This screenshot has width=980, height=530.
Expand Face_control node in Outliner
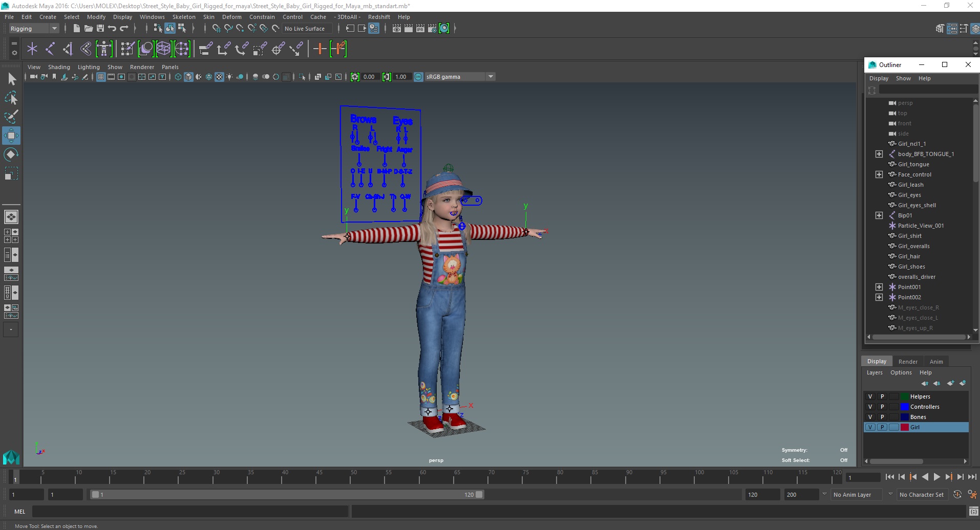click(x=879, y=174)
